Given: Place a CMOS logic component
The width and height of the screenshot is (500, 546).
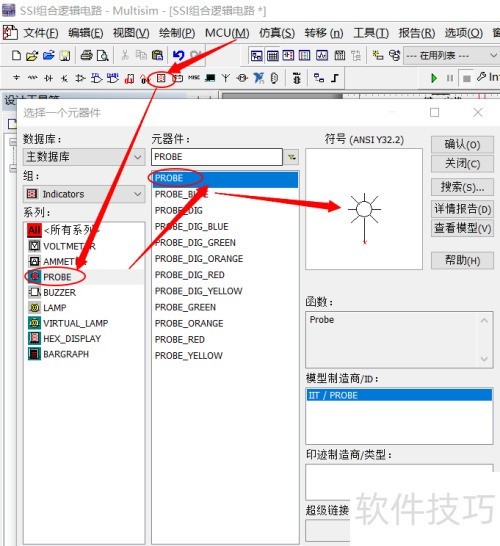Looking at the screenshot, I should point(112,78).
